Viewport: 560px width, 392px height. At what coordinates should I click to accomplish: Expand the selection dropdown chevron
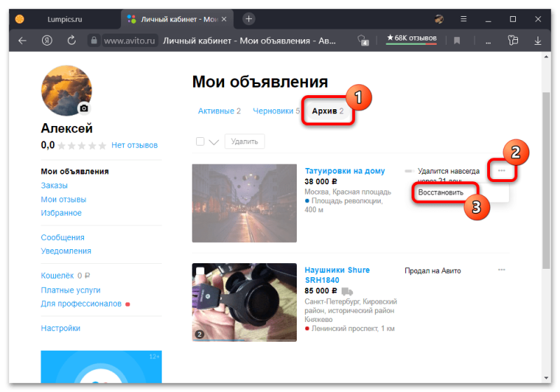[213, 142]
